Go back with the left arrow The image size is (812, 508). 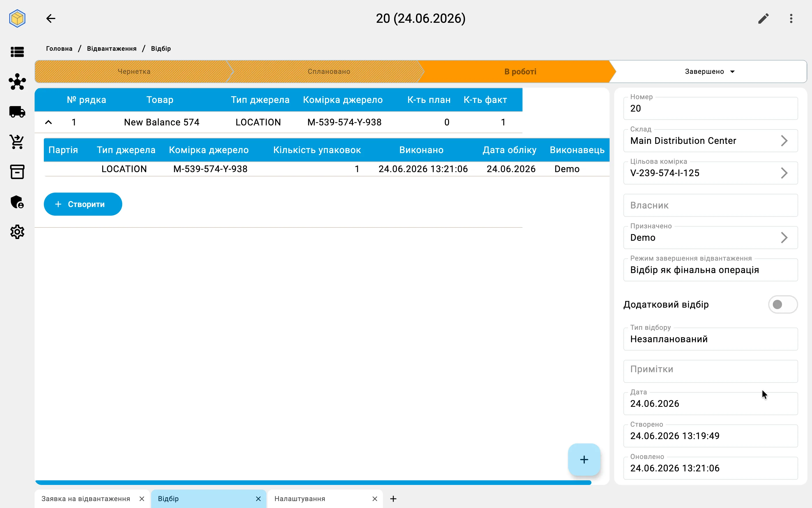(51, 18)
